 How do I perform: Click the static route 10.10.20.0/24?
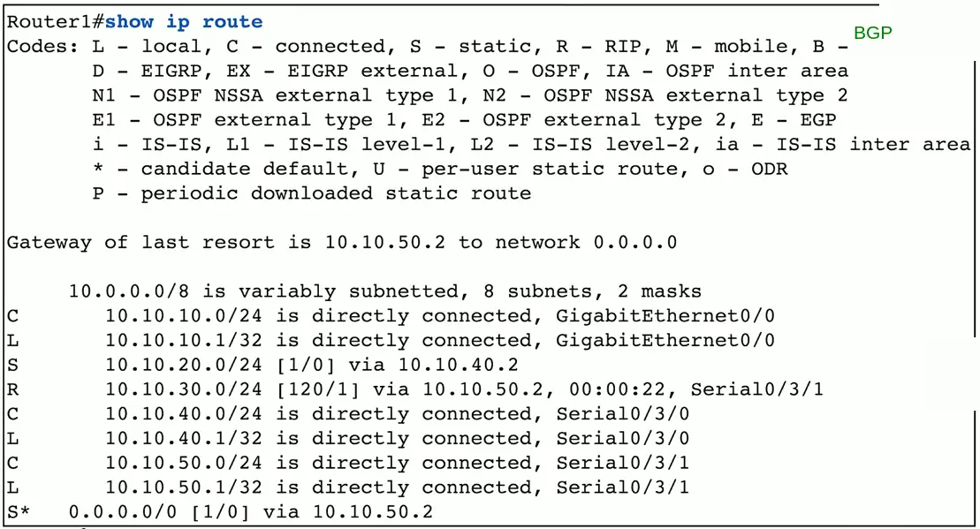coord(190,365)
